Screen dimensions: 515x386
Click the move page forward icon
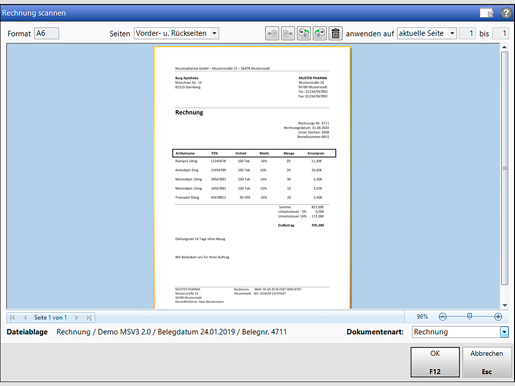pyautogui.click(x=288, y=33)
